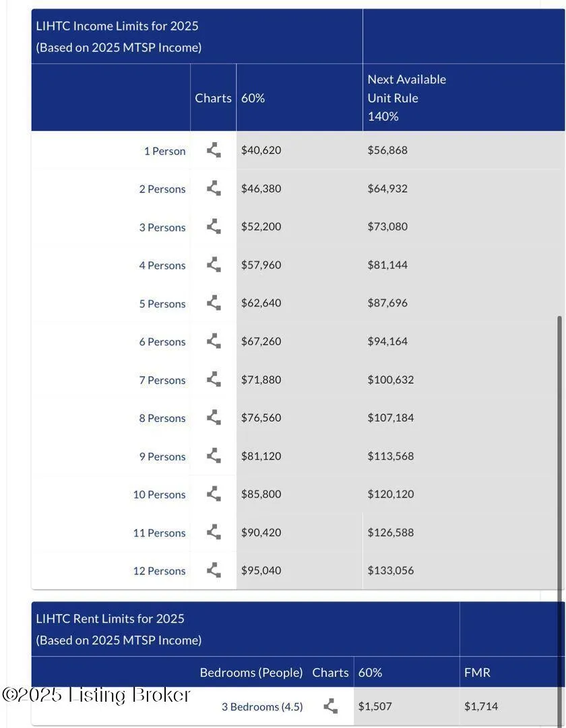Open chart icon for 3 Persons row
The height and width of the screenshot is (728, 566).
(214, 226)
